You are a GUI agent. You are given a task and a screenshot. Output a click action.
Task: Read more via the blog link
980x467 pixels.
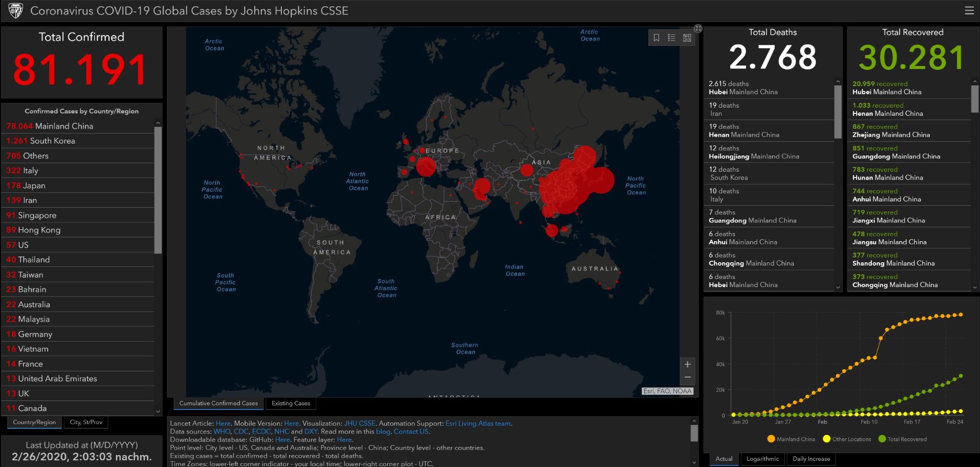coord(383,432)
